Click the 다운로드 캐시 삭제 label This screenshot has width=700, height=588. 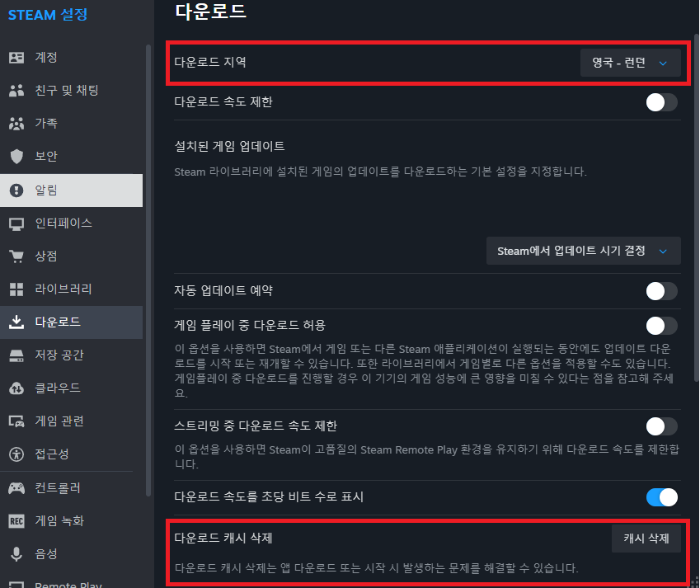(223, 538)
